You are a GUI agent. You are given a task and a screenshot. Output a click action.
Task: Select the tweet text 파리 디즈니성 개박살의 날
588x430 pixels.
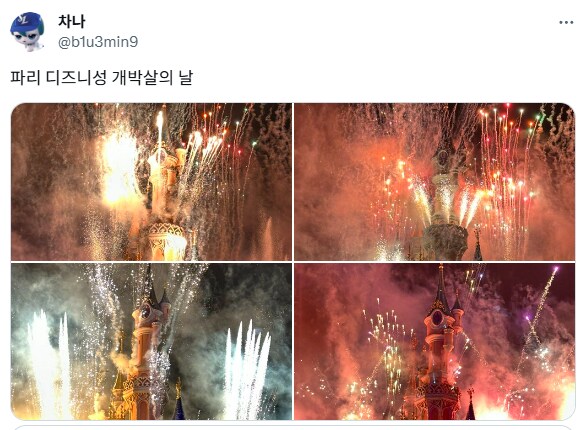coord(101,78)
